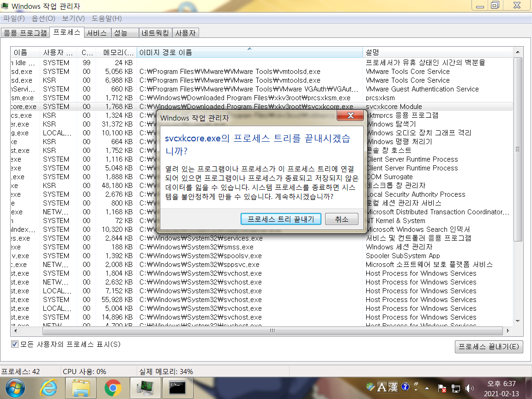Sort by 사용자 column header
532x399 pixels.
point(58,52)
